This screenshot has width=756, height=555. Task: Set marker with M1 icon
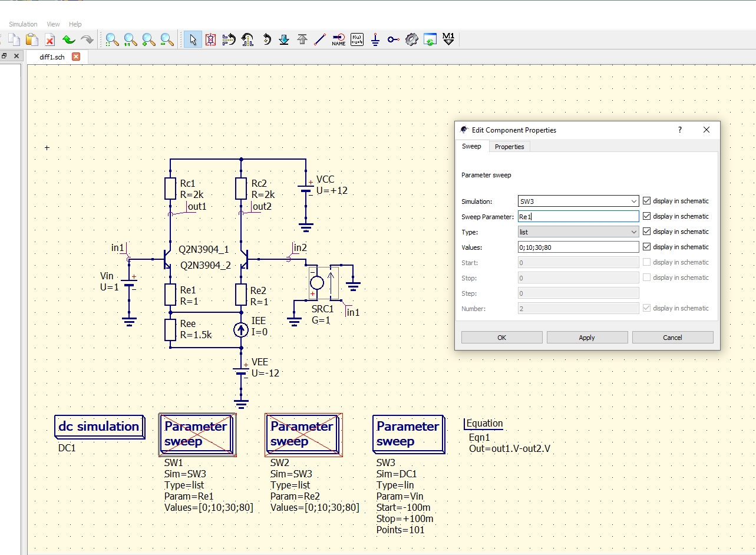coord(448,39)
